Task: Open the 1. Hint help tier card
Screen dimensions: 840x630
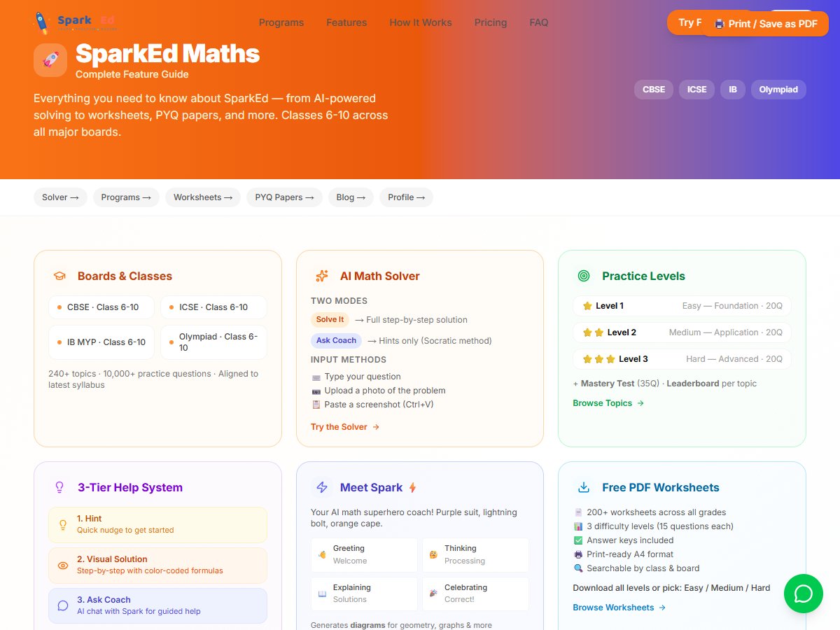Action: click(157, 525)
